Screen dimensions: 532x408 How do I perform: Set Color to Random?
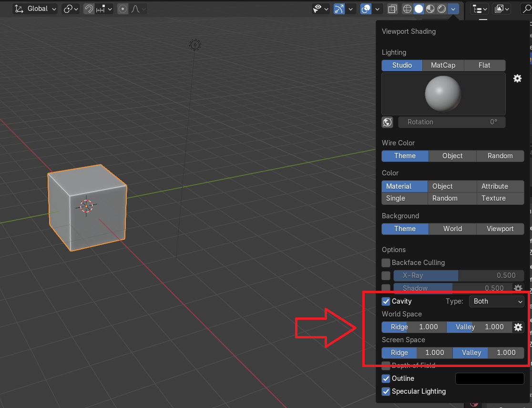pyautogui.click(x=452, y=198)
